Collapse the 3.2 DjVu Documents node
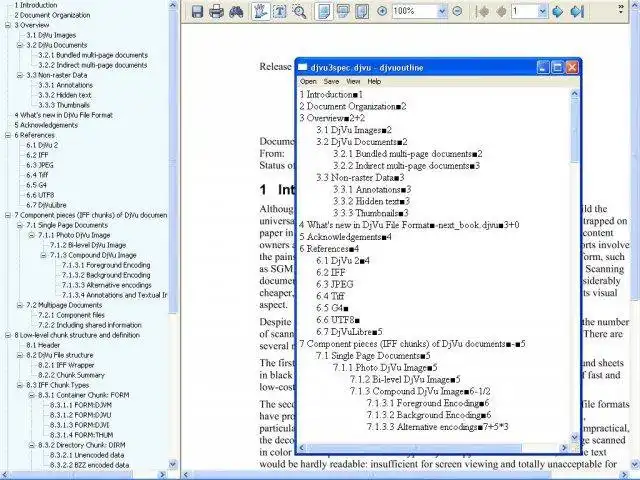This screenshot has width=640, height=480. click(x=20, y=45)
